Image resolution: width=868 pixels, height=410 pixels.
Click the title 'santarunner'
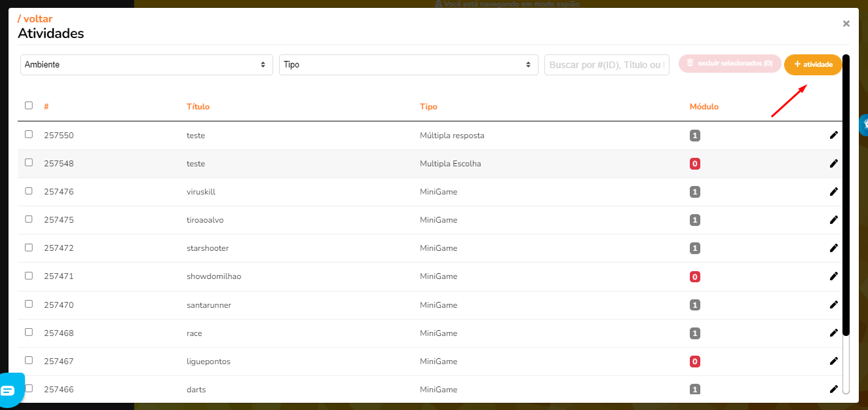coord(209,305)
